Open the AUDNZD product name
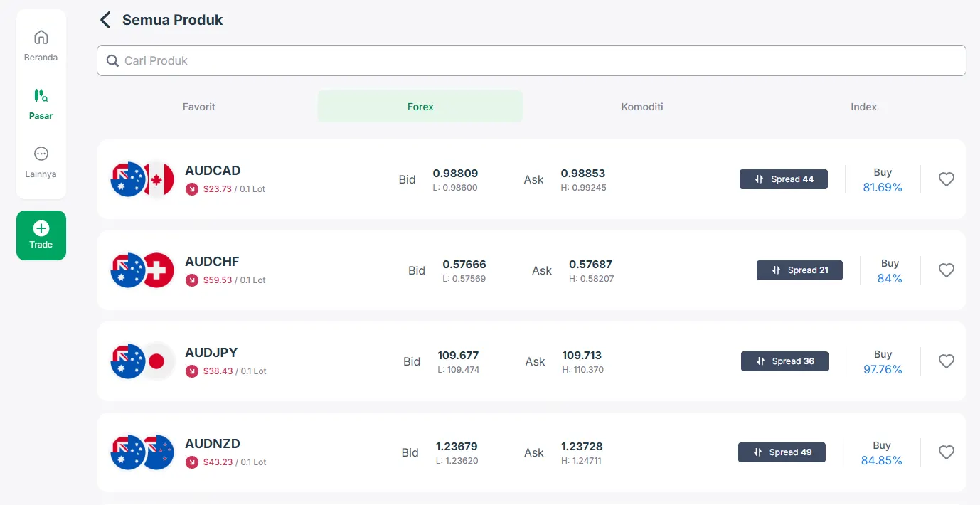Image resolution: width=980 pixels, height=505 pixels. point(213,444)
